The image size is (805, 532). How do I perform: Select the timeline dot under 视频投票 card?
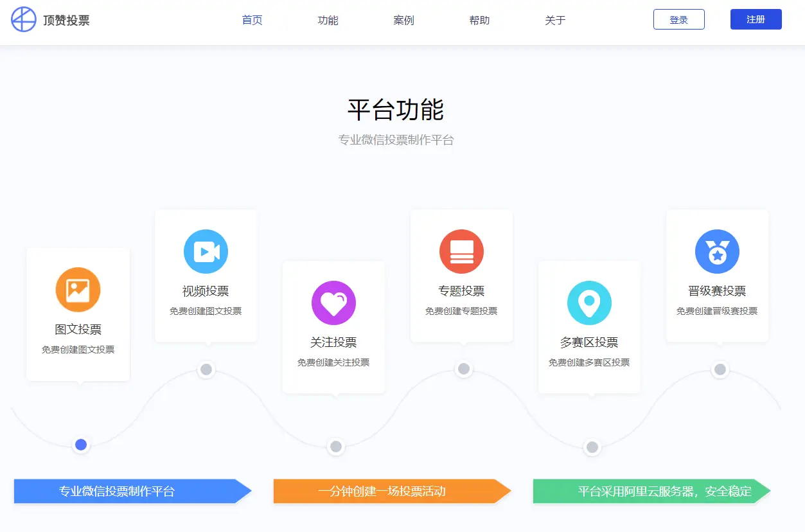206,369
